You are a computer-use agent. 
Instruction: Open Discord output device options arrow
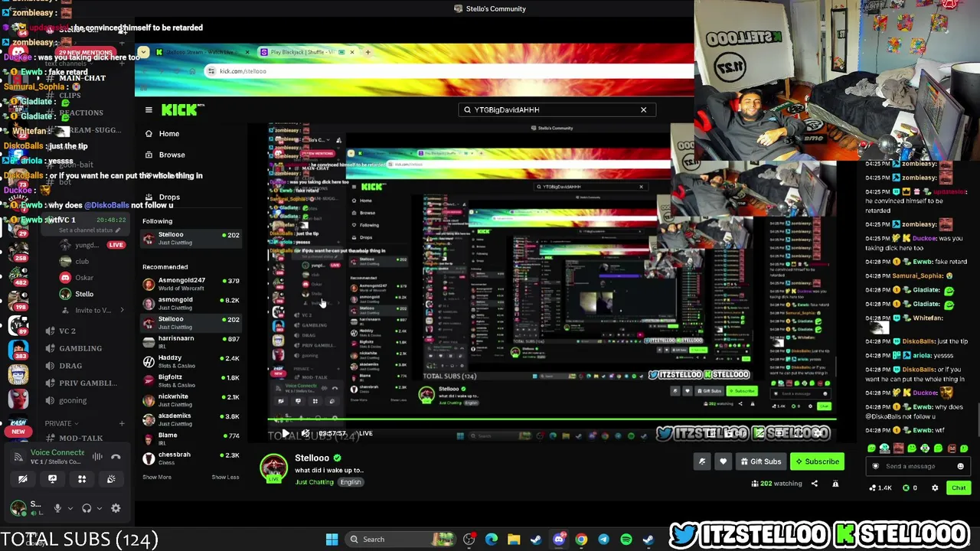click(99, 508)
